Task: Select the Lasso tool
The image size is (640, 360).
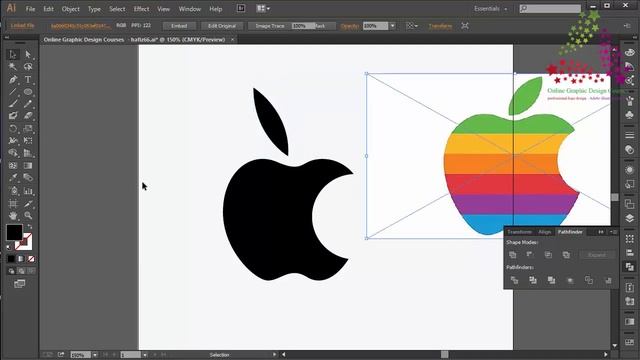Action: 28,67
